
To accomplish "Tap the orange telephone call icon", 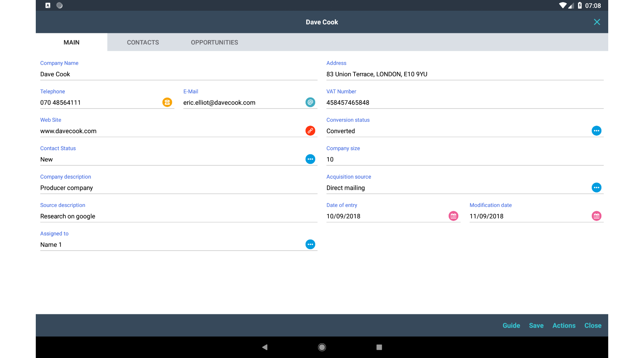I will point(167,102).
